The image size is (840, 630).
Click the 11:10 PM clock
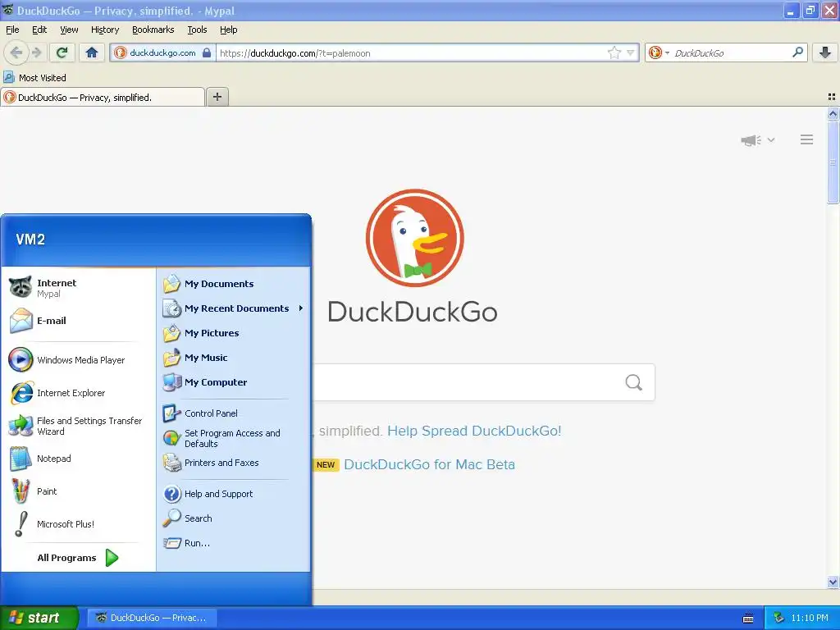pos(810,618)
